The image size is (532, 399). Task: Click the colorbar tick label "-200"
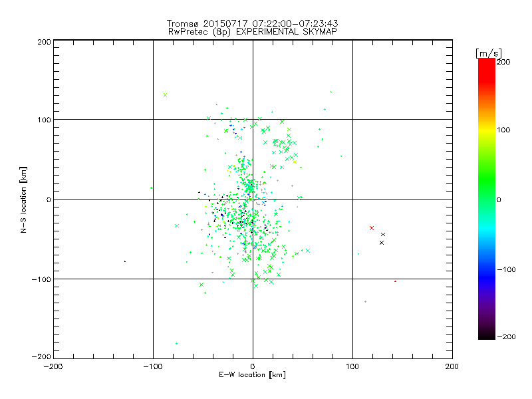(506, 336)
